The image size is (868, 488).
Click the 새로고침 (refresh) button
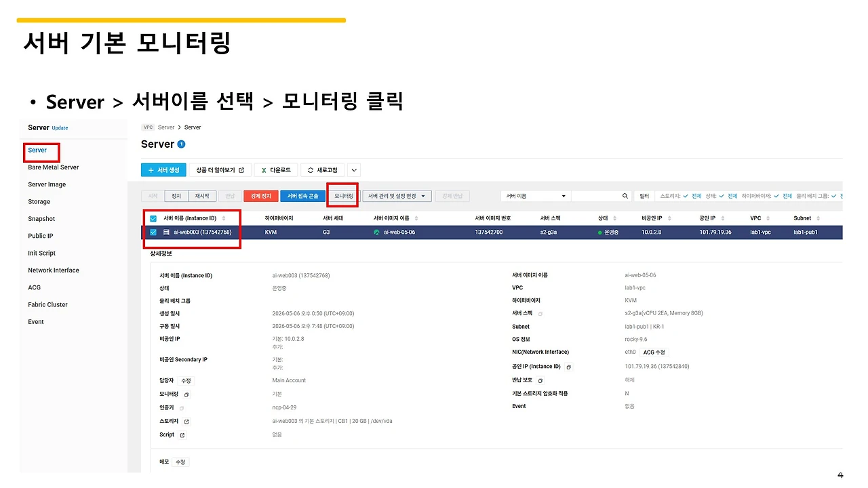click(x=322, y=170)
